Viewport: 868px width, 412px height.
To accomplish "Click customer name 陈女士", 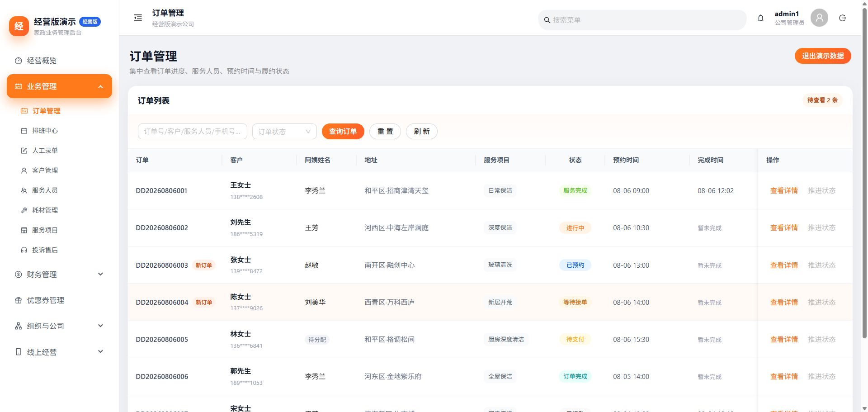I will 241,297.
